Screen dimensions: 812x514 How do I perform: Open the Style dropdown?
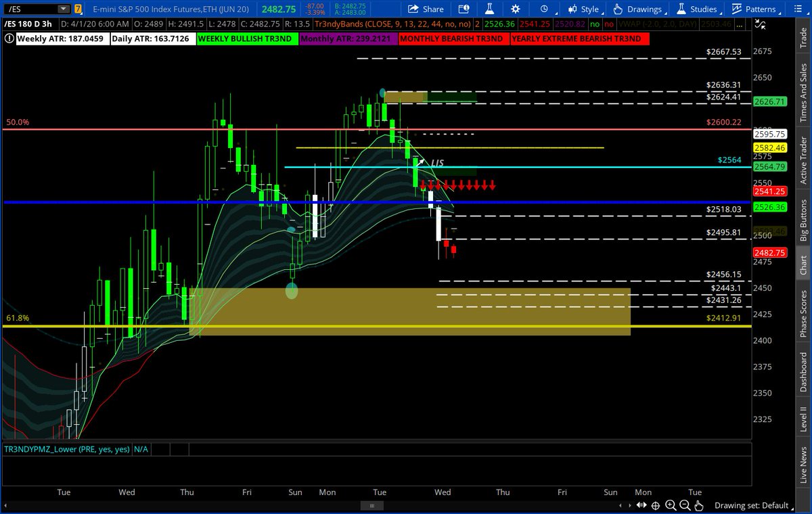tap(586, 9)
